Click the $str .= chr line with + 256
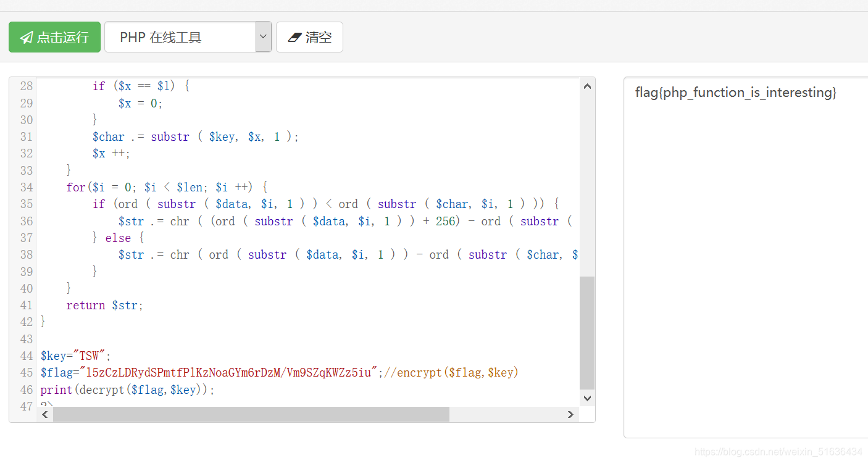Viewport: 868px width, 463px height. 346,221
